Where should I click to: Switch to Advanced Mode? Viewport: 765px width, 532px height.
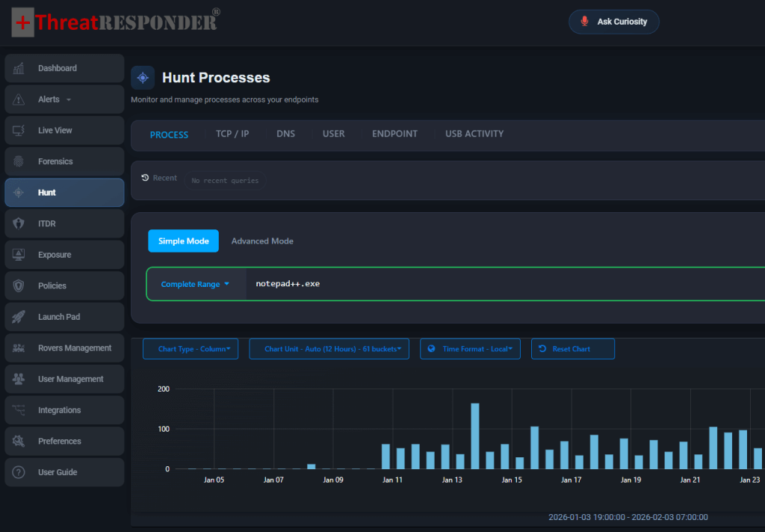click(x=262, y=241)
